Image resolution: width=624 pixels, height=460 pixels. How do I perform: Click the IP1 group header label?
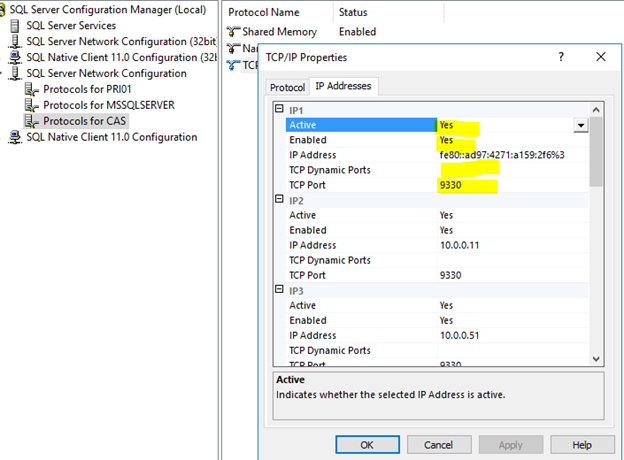(x=296, y=110)
